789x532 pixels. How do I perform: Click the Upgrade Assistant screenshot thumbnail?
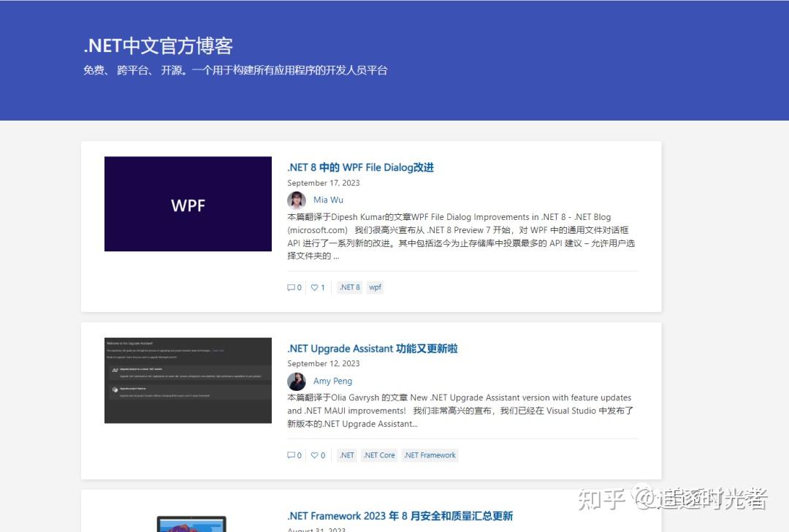coord(188,379)
